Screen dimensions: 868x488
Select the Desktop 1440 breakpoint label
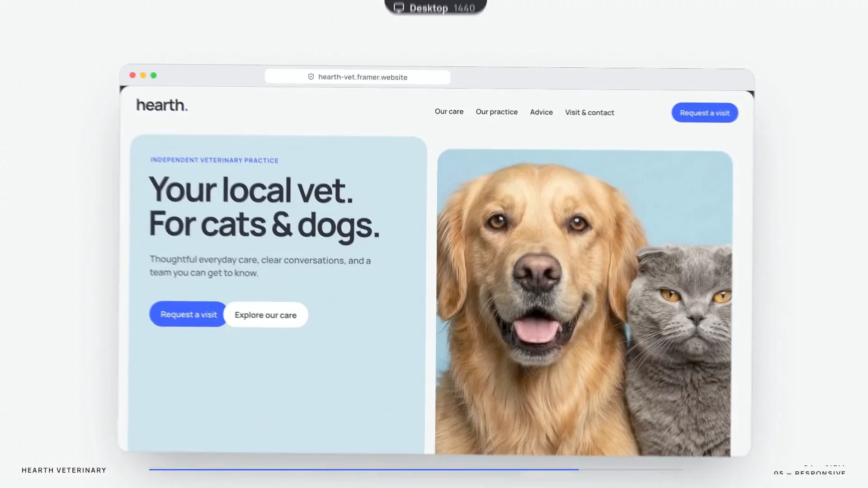tap(435, 8)
